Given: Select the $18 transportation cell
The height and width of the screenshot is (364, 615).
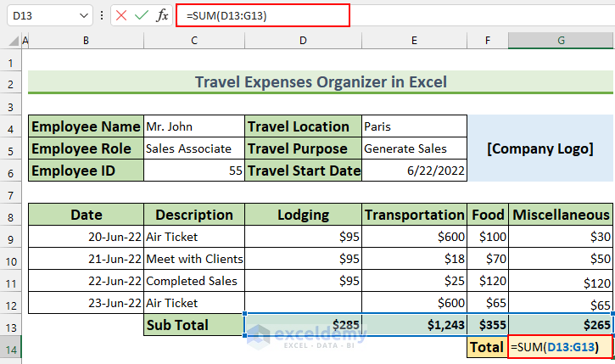Looking at the screenshot, I should point(414,259).
